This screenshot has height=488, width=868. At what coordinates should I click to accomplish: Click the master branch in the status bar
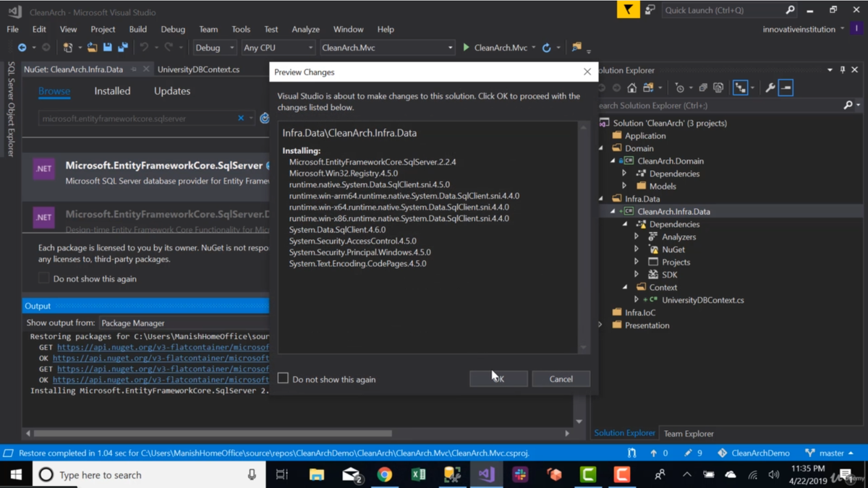(x=830, y=453)
